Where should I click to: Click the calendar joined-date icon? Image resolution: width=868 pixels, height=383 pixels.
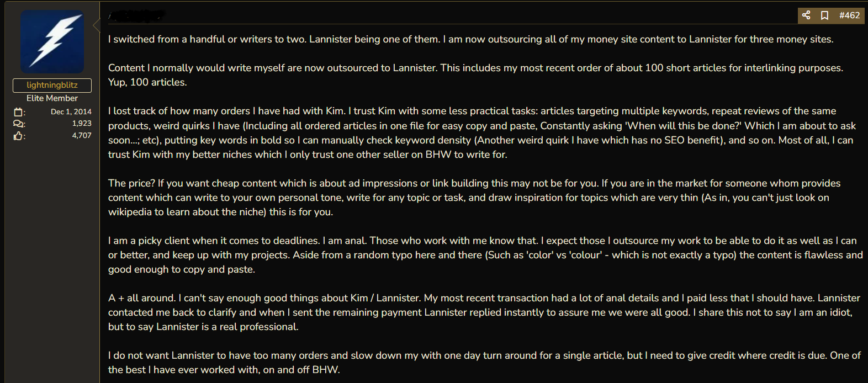click(x=18, y=112)
